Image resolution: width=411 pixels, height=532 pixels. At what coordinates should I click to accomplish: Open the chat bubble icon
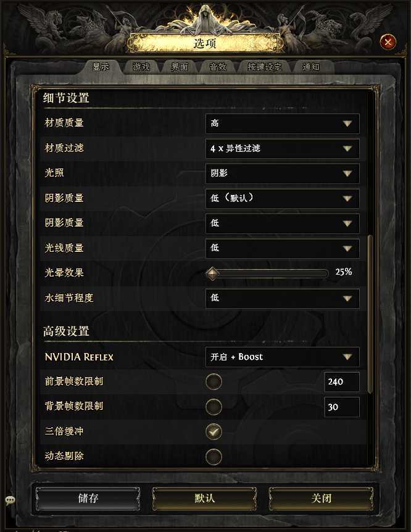(10, 501)
